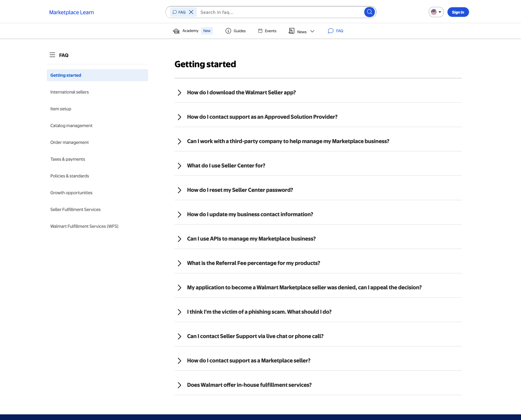Click the blue search magnifier button
The width and height of the screenshot is (521, 420).
click(369, 12)
